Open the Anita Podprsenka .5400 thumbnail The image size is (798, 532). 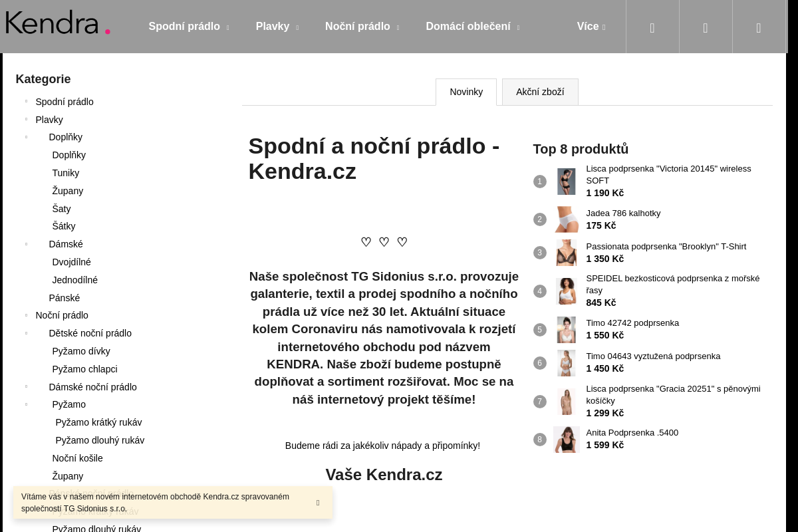coord(567,440)
